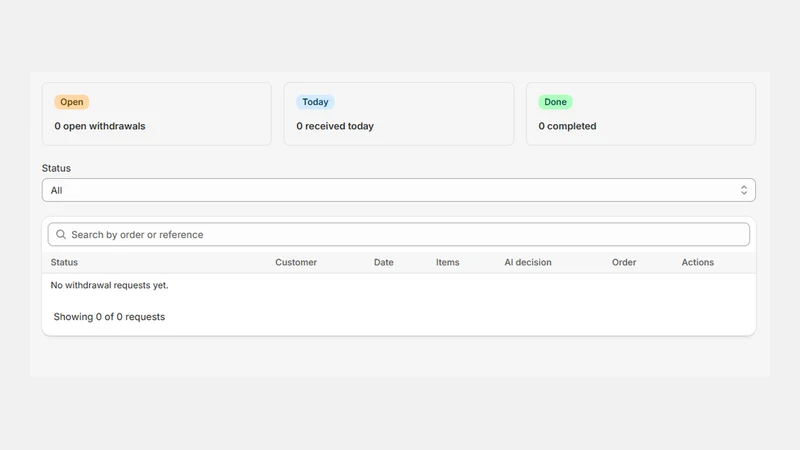Click 'No withdrawal requests yet.' message
The width and height of the screenshot is (800, 450).
click(109, 285)
